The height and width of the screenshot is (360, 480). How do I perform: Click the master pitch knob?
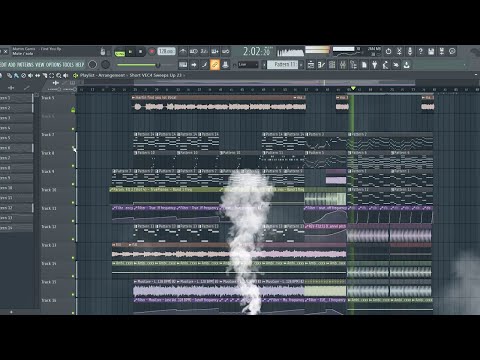point(105,64)
